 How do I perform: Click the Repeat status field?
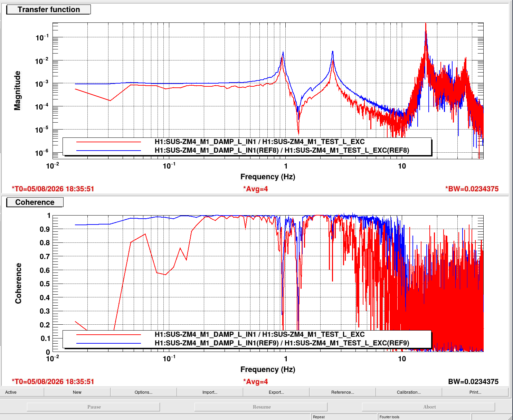[x=344, y=417]
